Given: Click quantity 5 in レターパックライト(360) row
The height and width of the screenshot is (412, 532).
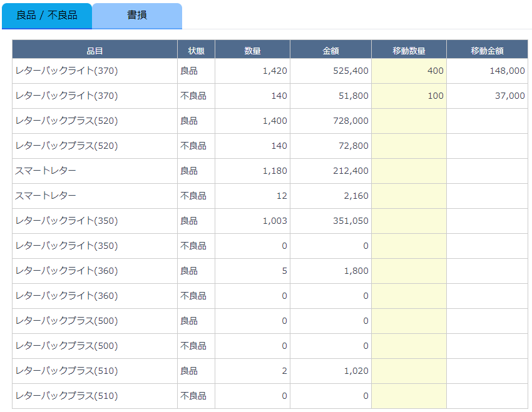Looking at the screenshot, I should pyautogui.click(x=284, y=271).
